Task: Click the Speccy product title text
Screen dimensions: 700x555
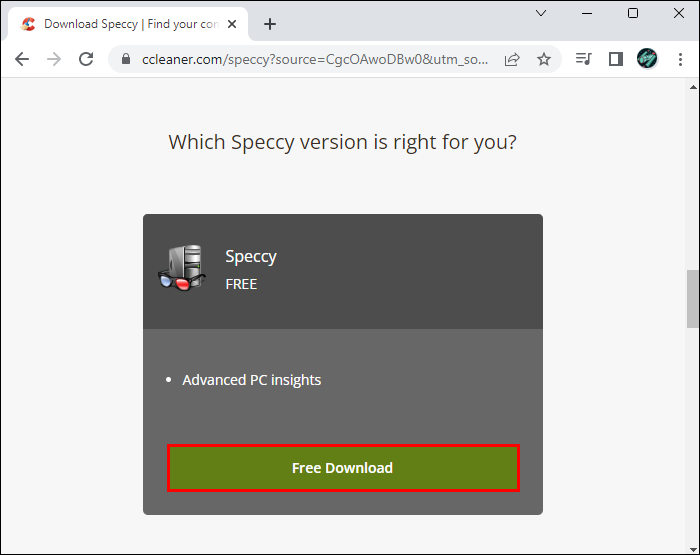Action: [251, 256]
